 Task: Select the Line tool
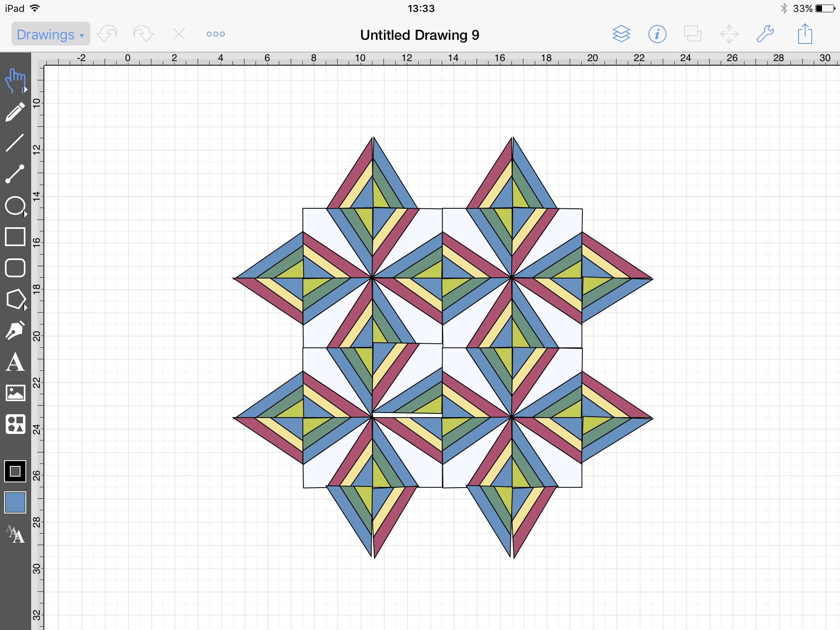[x=15, y=143]
